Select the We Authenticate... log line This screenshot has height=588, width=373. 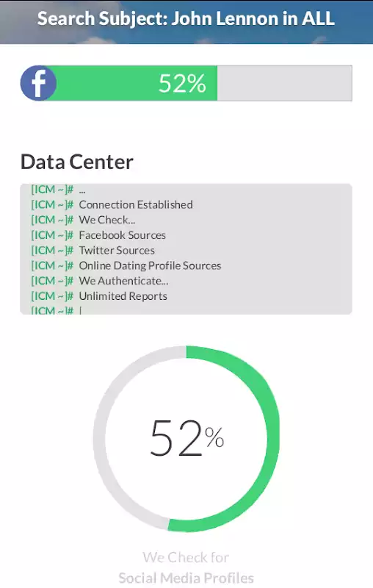tap(100, 281)
